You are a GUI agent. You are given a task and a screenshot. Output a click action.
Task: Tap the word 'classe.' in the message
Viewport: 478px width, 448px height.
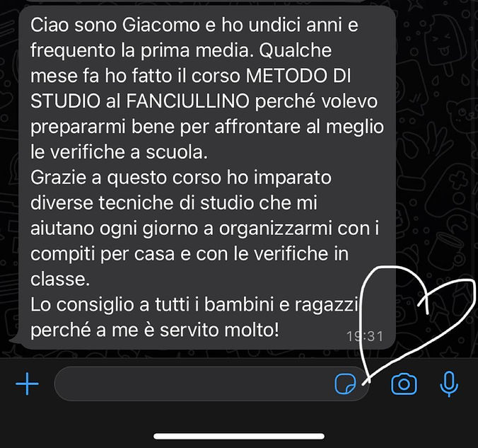pos(60,280)
